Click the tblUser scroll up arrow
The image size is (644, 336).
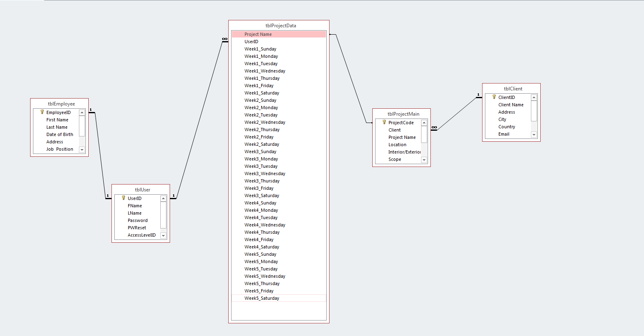163,198
